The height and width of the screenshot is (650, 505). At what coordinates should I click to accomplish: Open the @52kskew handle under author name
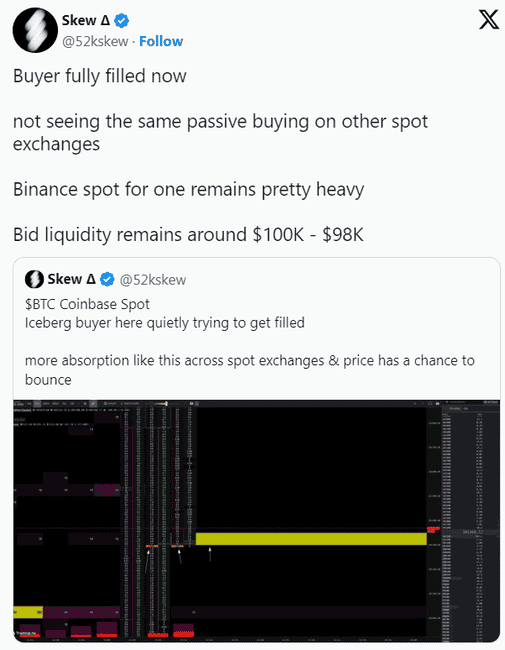click(x=95, y=41)
